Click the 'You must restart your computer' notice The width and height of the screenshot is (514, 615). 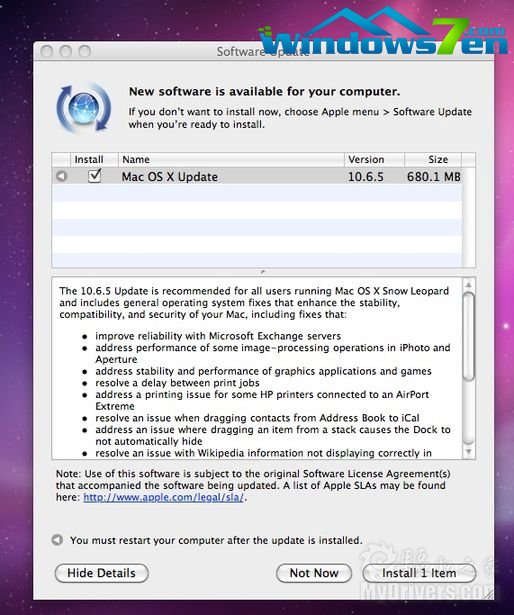[x=216, y=540]
